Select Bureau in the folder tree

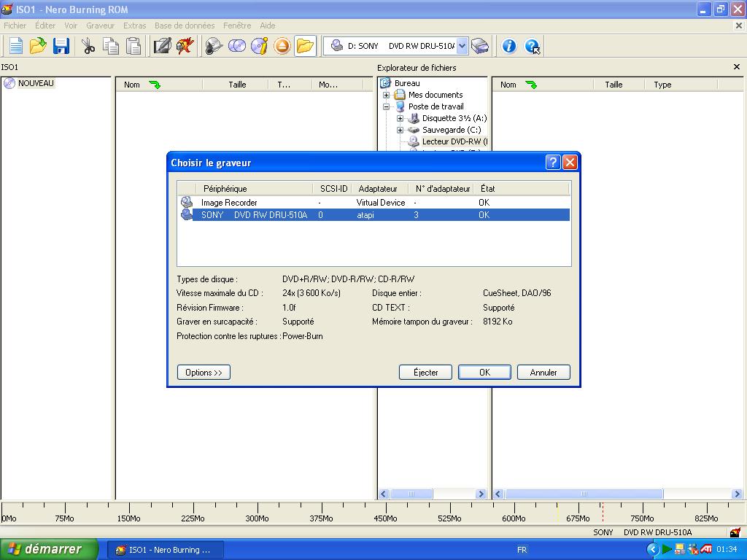pos(407,83)
